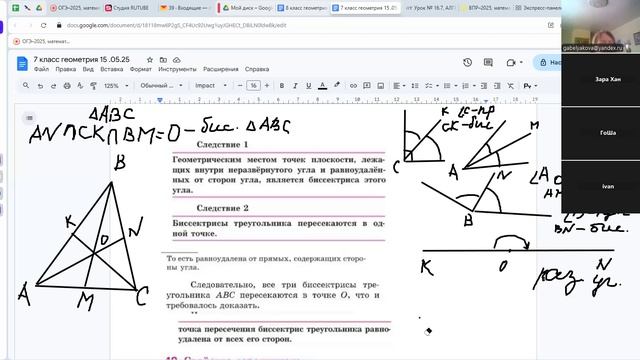Increase the indent
Screen dimensions: 640x360
[497, 86]
